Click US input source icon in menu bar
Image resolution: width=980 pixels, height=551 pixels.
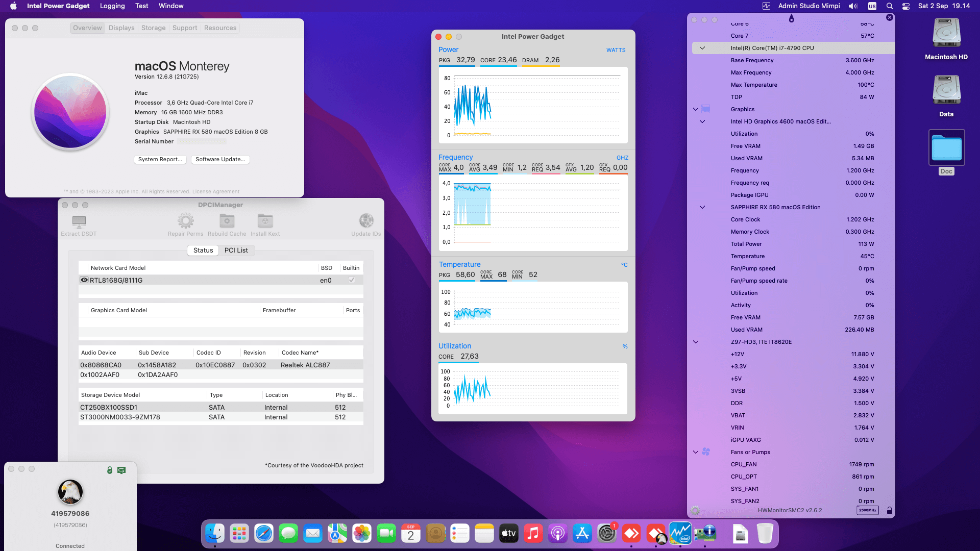[x=872, y=6]
